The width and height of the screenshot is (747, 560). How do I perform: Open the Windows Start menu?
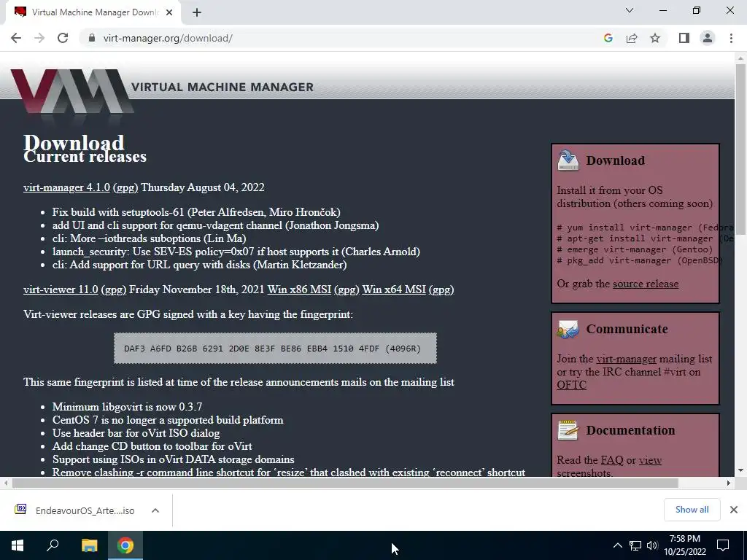18,545
